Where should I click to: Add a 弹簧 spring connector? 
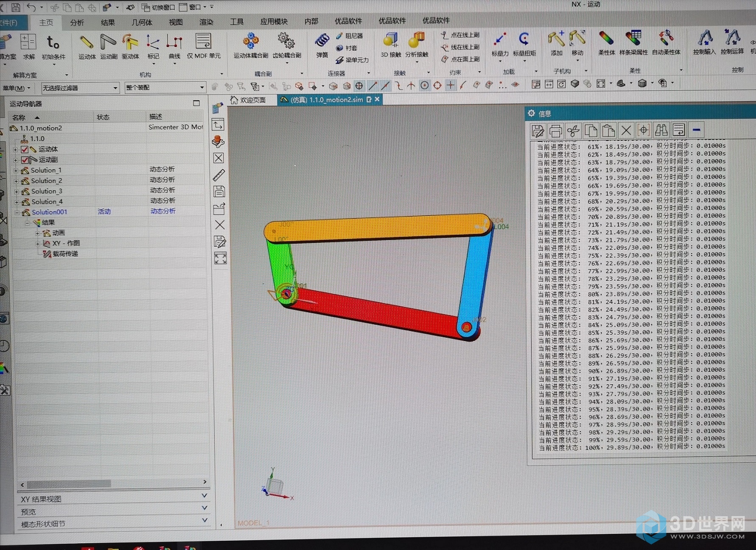click(x=322, y=46)
